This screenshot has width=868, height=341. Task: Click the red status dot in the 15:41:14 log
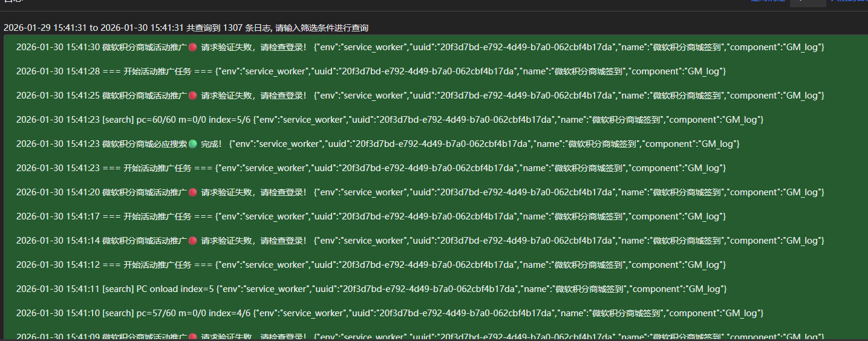click(193, 241)
